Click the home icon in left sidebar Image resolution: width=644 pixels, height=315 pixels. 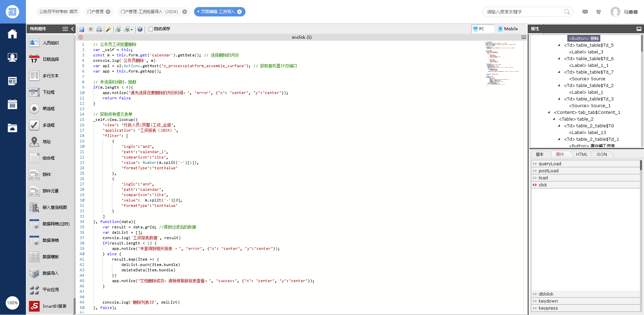12,34
